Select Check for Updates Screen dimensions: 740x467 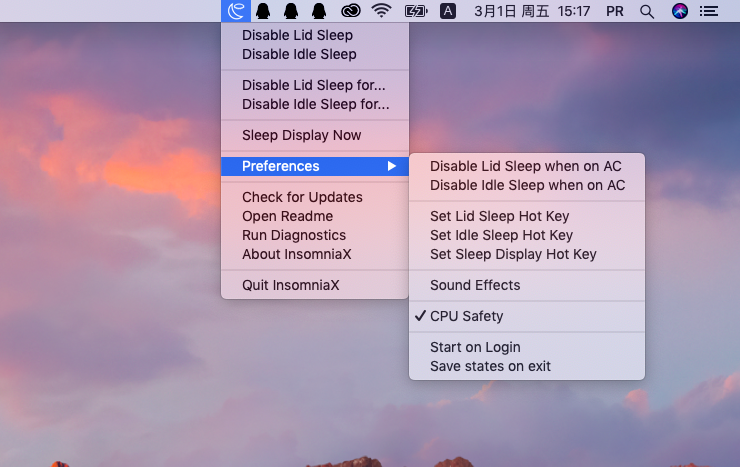[x=315, y=197]
